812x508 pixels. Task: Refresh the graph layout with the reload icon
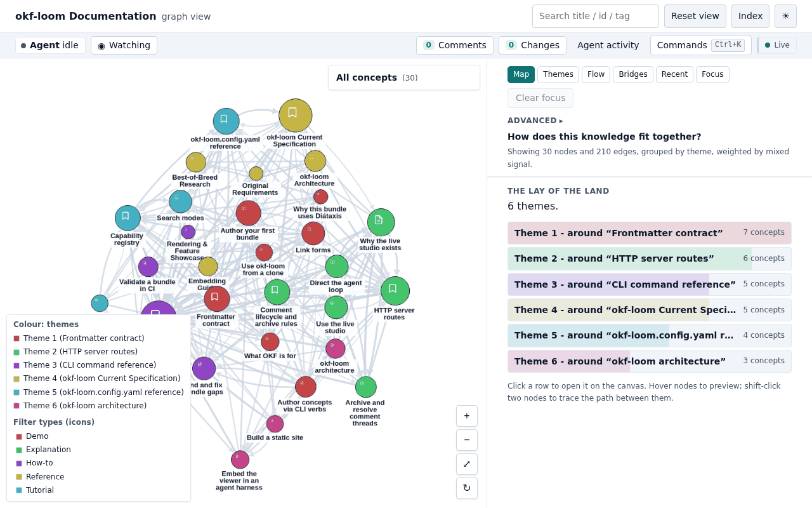point(467,488)
